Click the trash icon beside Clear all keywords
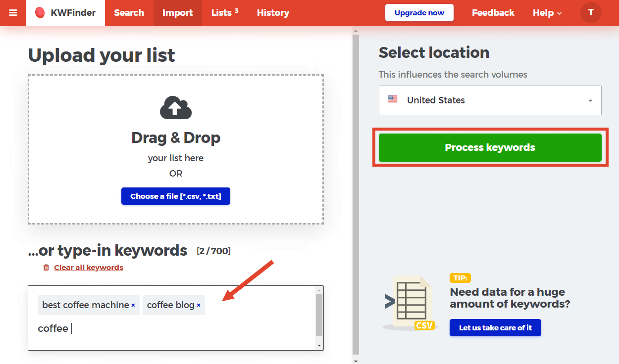619x364 pixels. tap(46, 268)
